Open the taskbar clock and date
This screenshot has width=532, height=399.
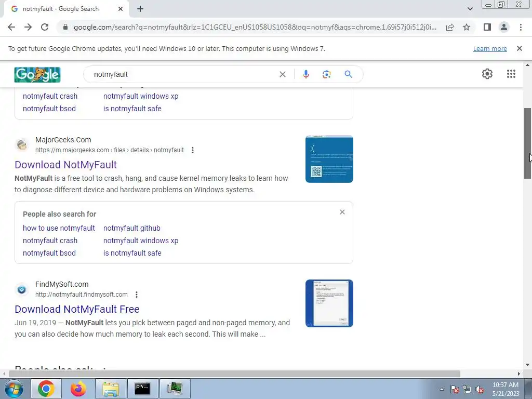(506, 389)
